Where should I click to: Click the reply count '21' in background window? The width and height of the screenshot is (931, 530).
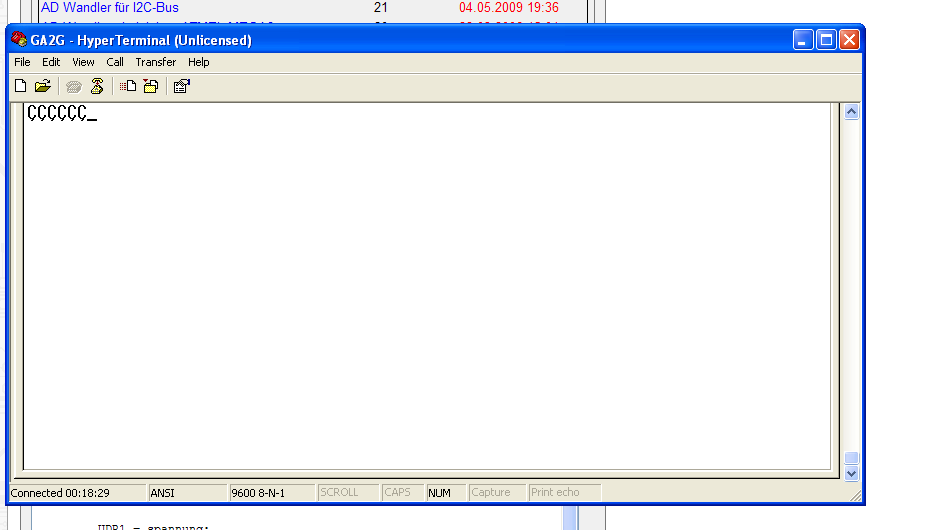tap(381, 8)
